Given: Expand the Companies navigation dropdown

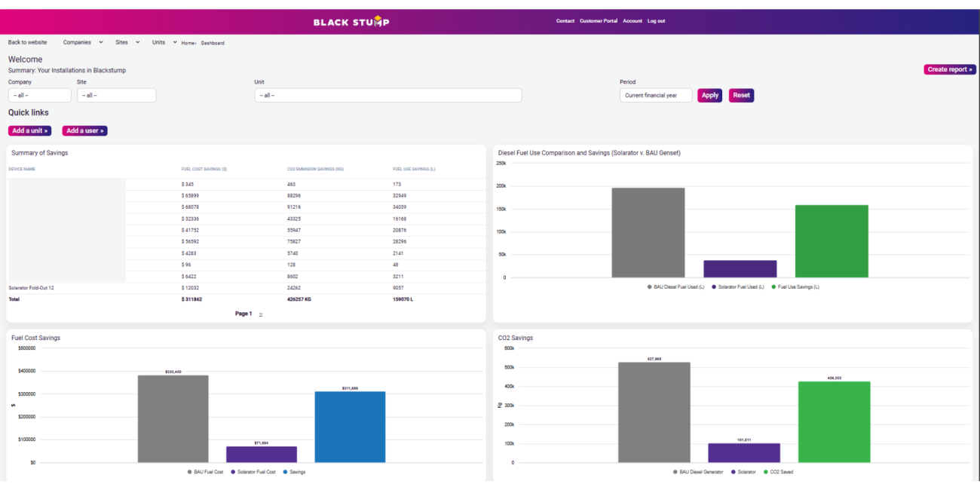Looking at the screenshot, I should click(81, 42).
